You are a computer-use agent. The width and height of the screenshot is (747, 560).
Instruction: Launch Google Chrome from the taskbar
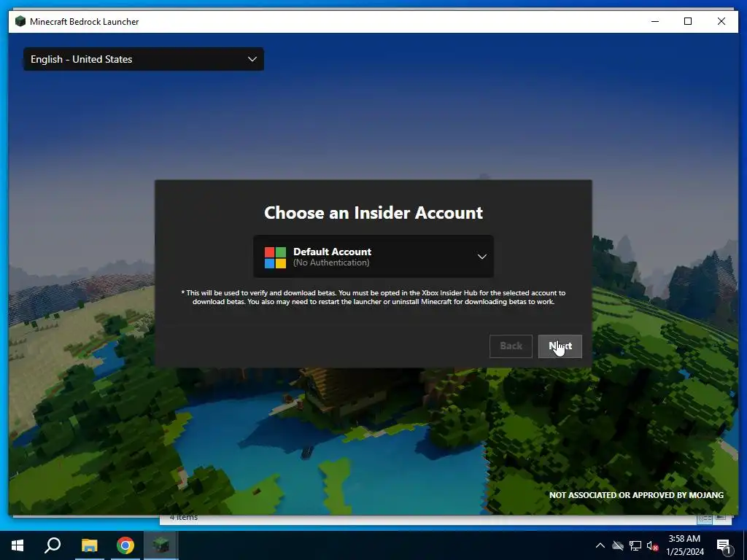(125, 545)
